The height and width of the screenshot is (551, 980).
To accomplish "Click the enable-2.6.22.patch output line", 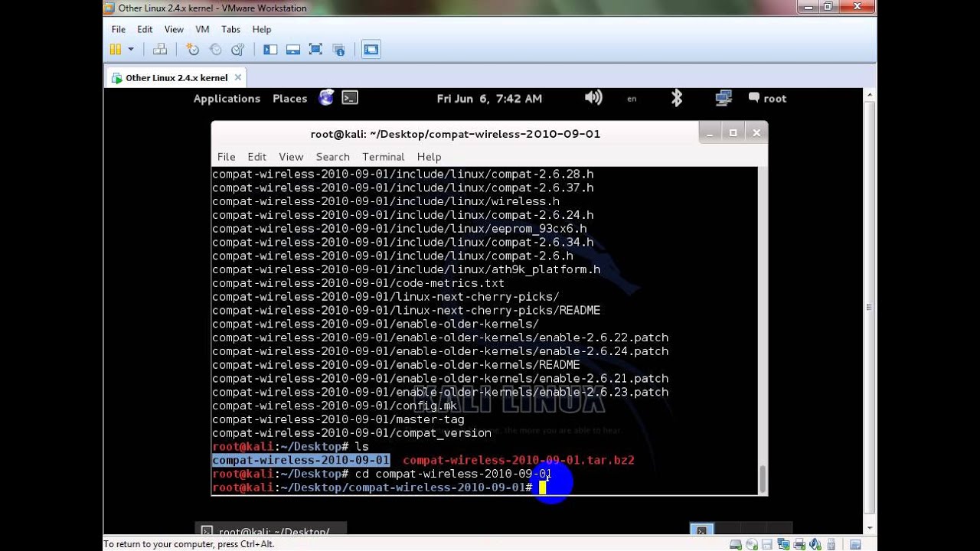I will tap(440, 337).
